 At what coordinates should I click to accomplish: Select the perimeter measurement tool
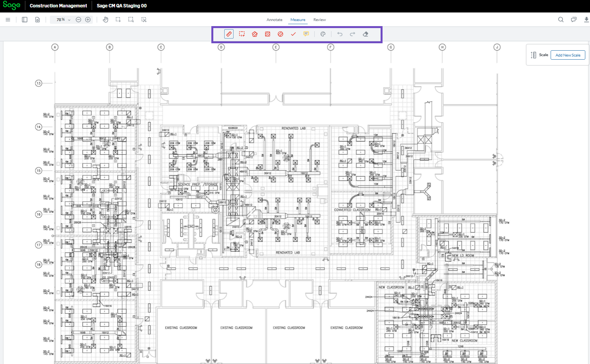point(242,34)
